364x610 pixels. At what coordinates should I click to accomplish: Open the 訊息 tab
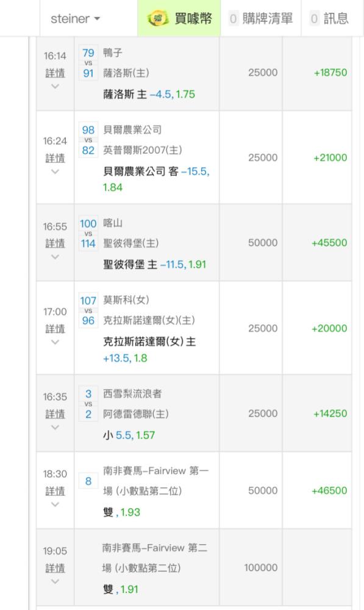tap(329, 18)
